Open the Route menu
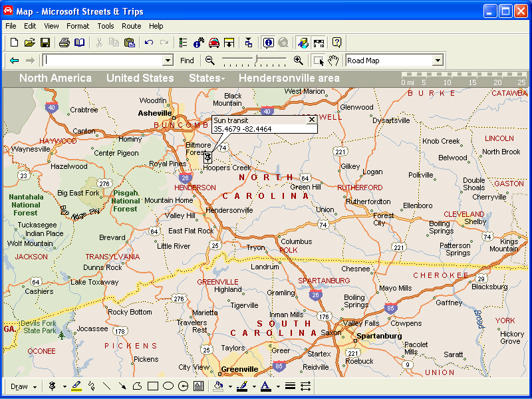532x399 pixels. tap(131, 26)
